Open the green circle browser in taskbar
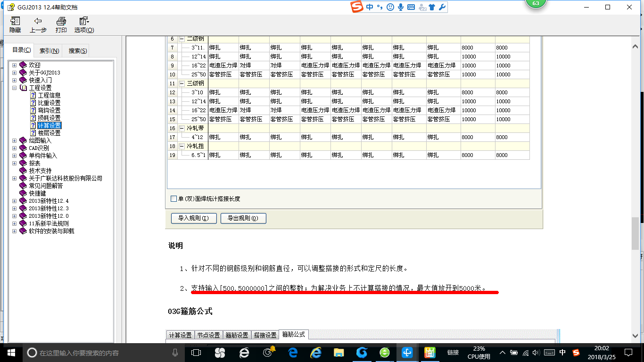 click(385, 353)
